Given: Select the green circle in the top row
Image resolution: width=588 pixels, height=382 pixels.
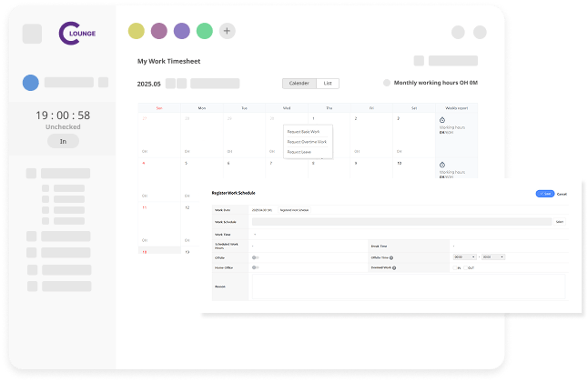Looking at the screenshot, I should pyautogui.click(x=205, y=31).
